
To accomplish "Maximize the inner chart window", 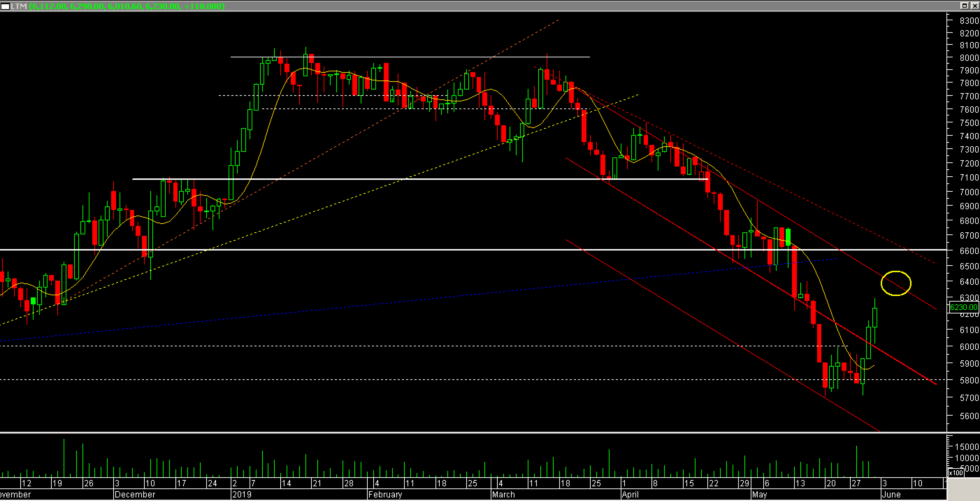I will coord(964,5).
